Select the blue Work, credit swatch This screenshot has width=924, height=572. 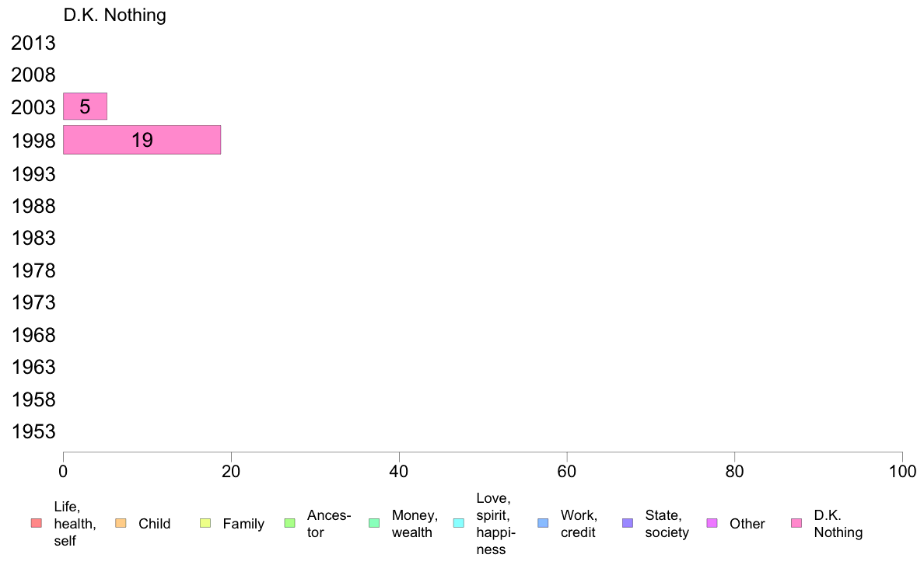[x=544, y=523]
